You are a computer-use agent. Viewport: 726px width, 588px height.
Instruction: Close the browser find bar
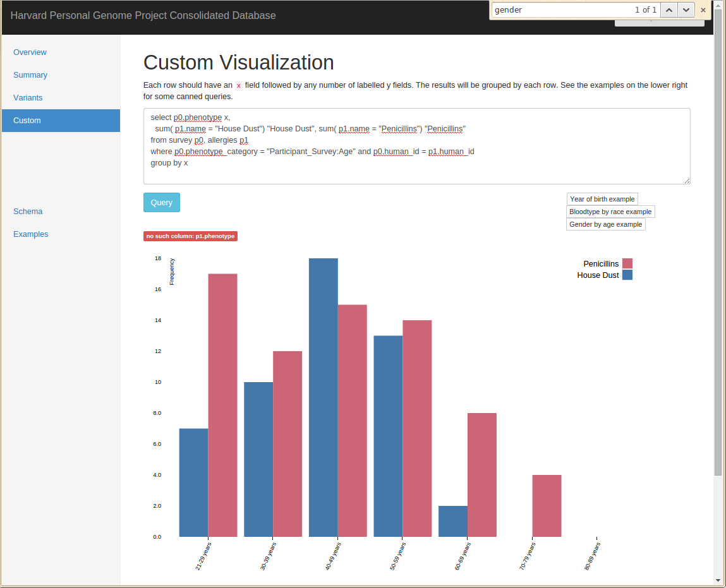(703, 10)
